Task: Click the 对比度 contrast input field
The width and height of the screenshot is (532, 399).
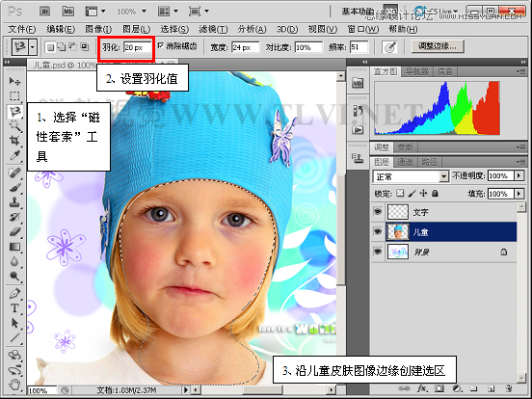Action: pos(308,47)
